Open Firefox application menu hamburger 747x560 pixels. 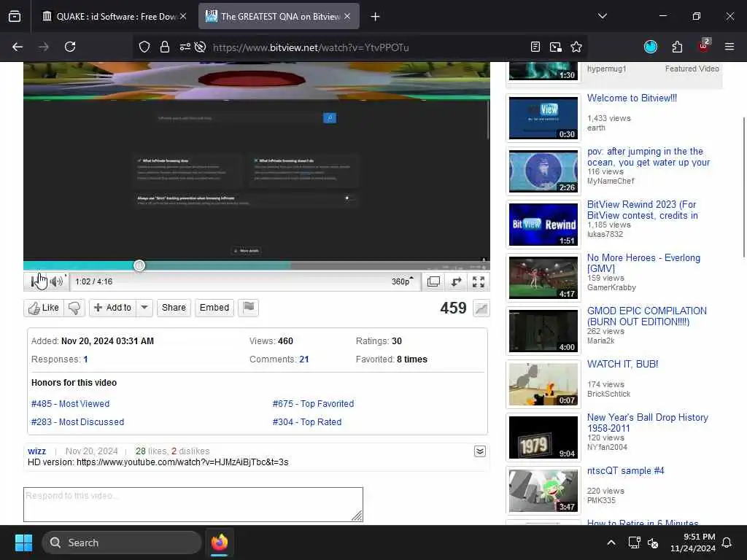pos(729,47)
